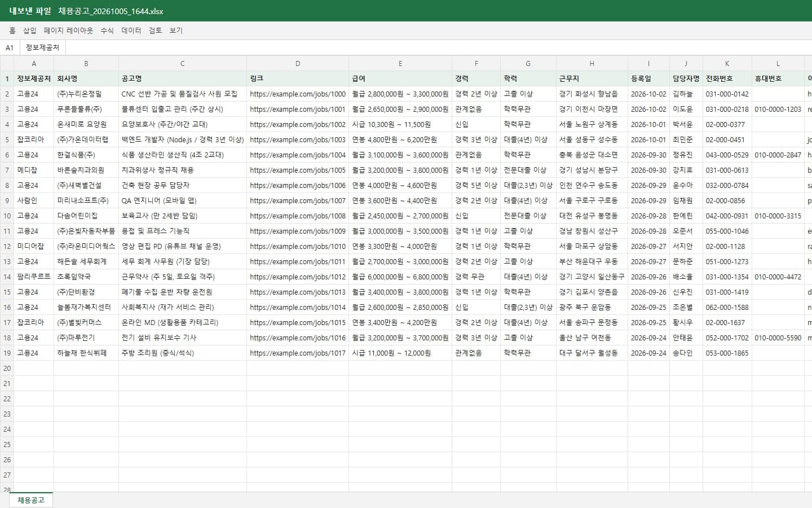Select the 담당자명 header cell
The image size is (812, 508).
tap(686, 79)
